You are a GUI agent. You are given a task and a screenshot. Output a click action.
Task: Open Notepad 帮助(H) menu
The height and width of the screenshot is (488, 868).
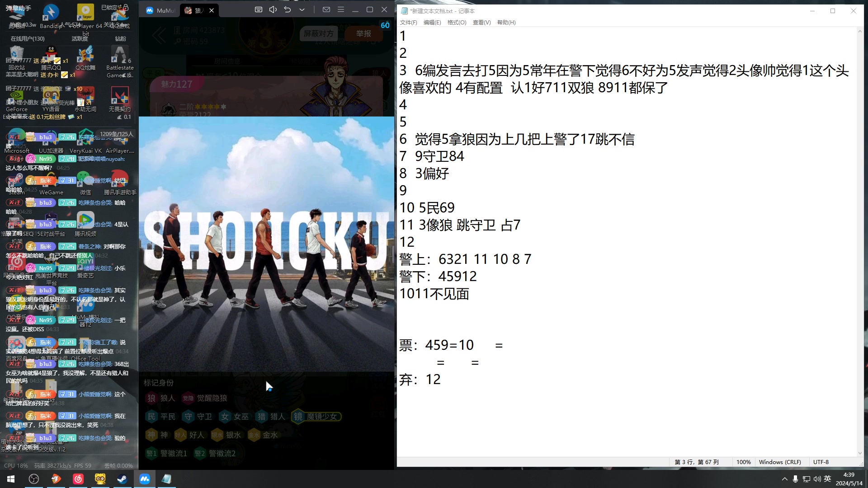tap(506, 23)
